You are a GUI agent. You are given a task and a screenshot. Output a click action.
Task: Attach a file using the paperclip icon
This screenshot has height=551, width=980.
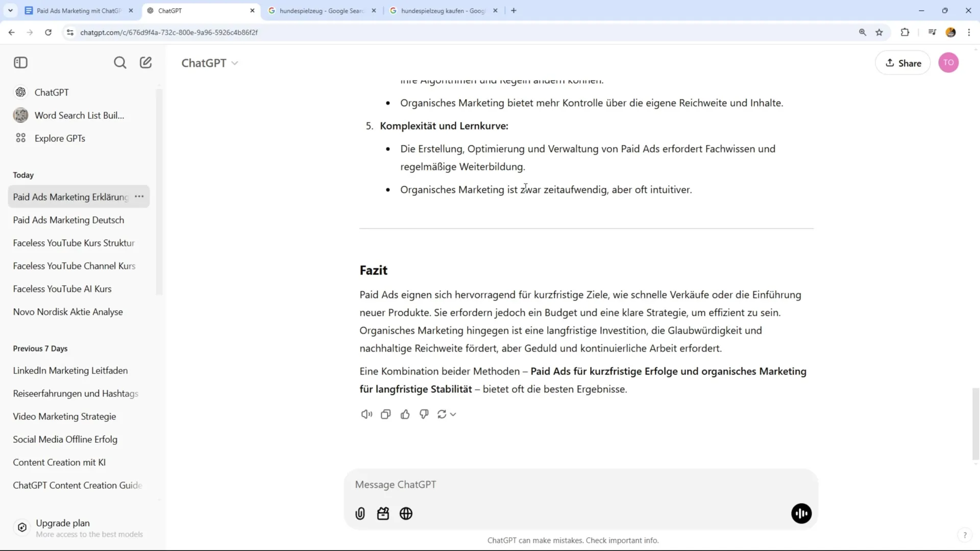pyautogui.click(x=360, y=514)
